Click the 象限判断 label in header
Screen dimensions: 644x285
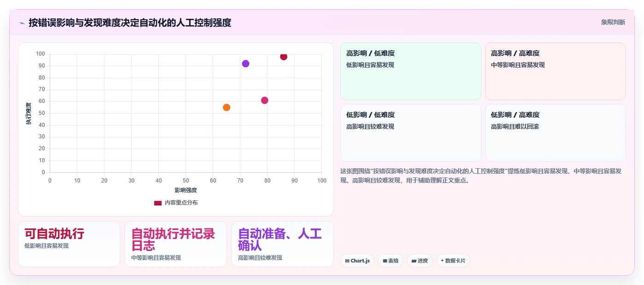(x=613, y=22)
